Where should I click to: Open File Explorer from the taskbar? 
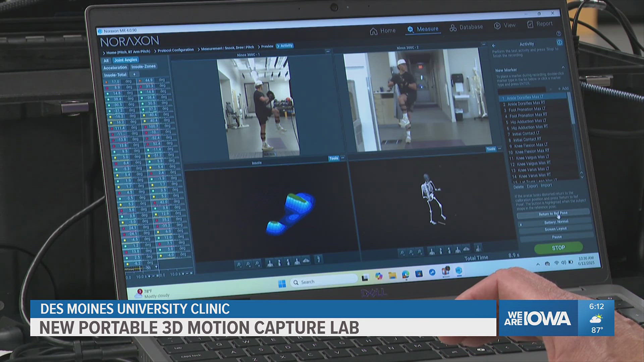coord(392,276)
